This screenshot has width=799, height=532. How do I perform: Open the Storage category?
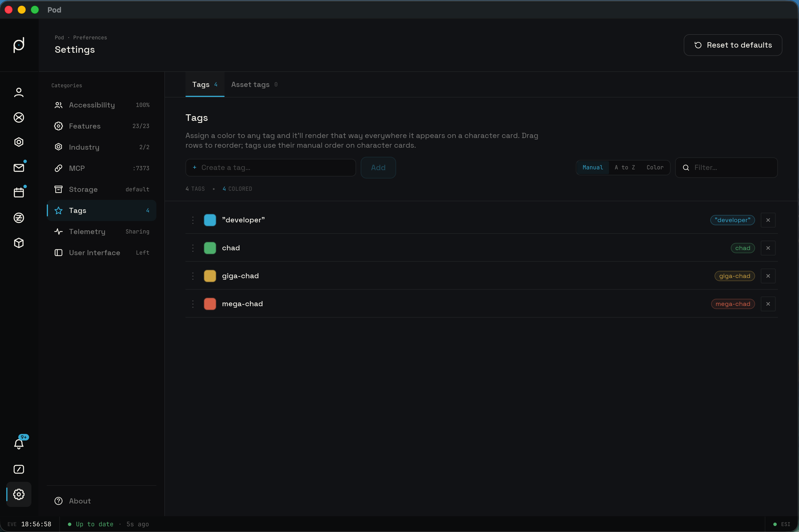[x=102, y=189]
